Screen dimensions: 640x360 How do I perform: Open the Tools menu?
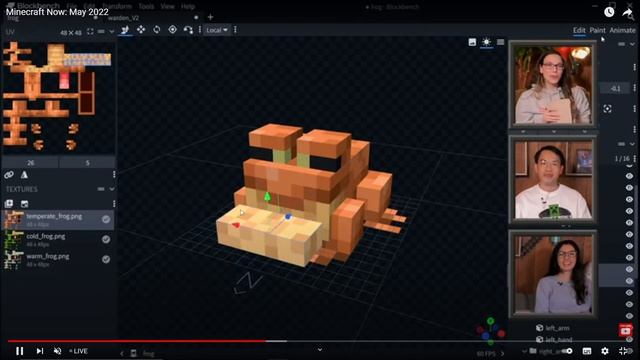(x=146, y=6)
